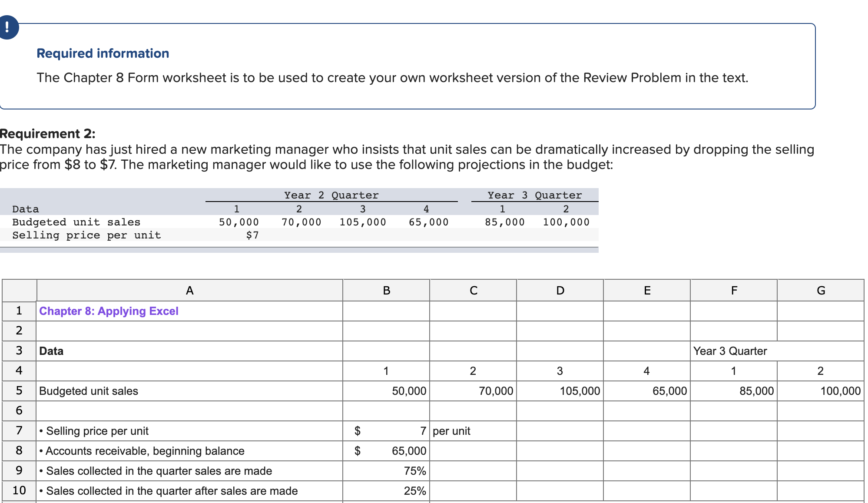Select the Budgeted unit sales label cell
868x503 pixels.
pyautogui.click(x=88, y=390)
